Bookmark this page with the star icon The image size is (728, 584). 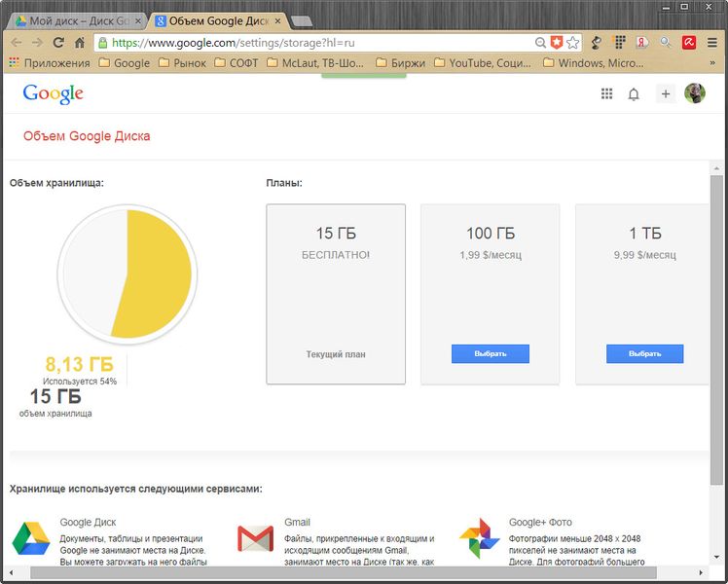tap(573, 43)
